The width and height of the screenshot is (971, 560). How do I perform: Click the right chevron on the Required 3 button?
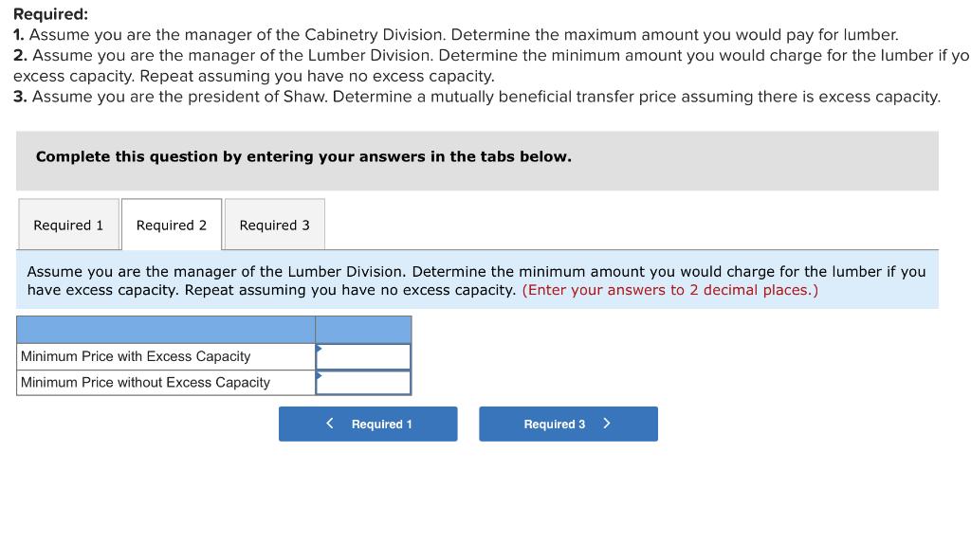pyautogui.click(x=607, y=424)
